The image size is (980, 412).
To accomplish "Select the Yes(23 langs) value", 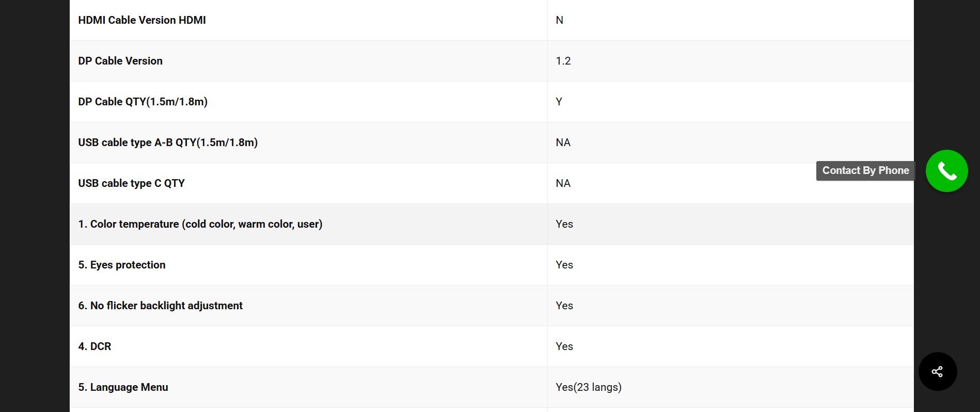I will (x=589, y=387).
